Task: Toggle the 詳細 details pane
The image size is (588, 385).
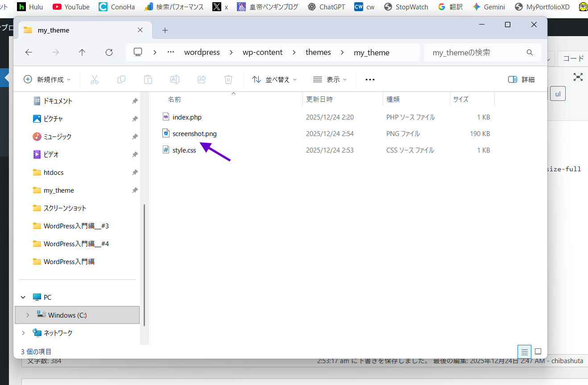Action: 521,79
